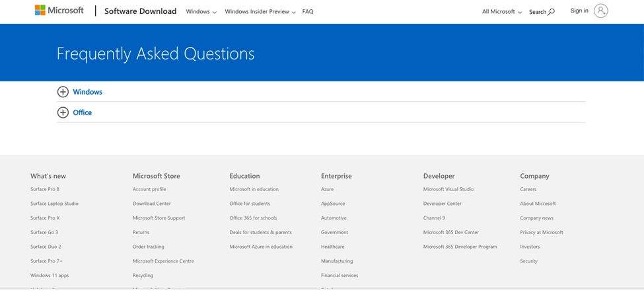Screen dimensions: 644x291
Task: Open the Manufacturing link
Action: point(337,261)
